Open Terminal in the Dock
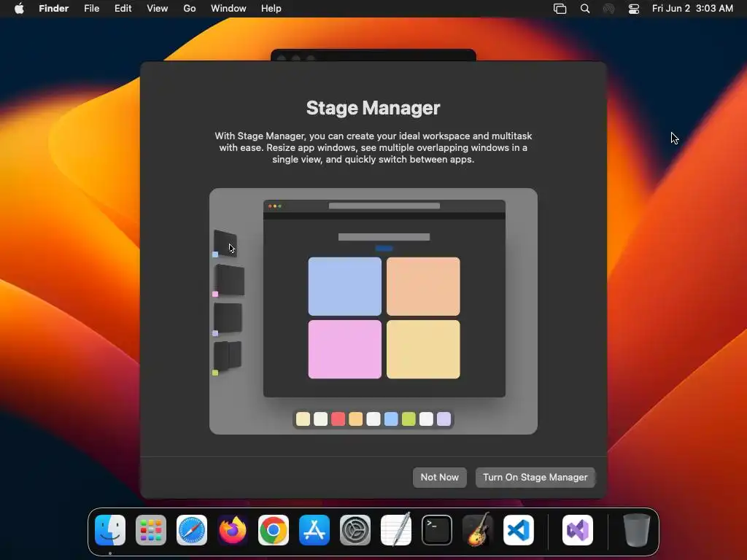This screenshot has width=747, height=560. pyautogui.click(x=437, y=530)
